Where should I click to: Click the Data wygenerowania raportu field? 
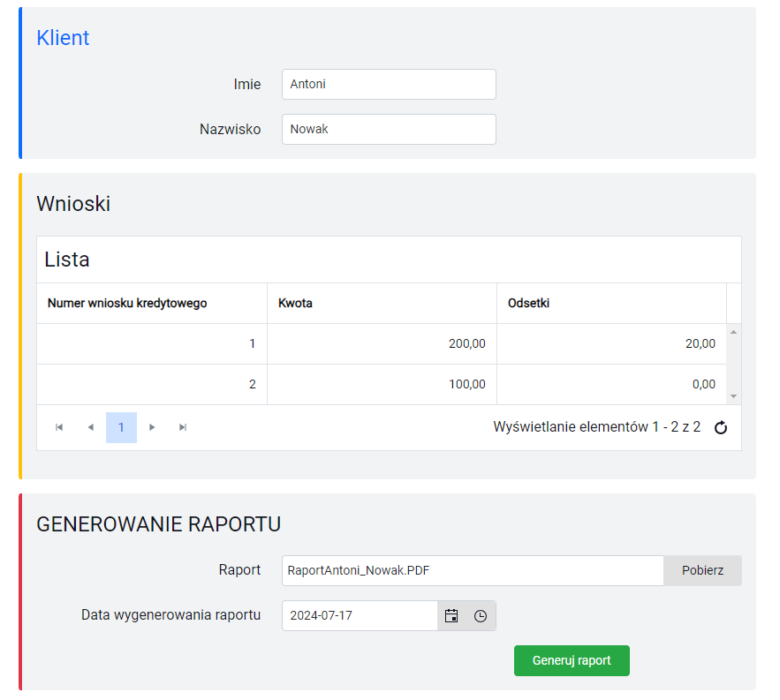[x=360, y=616]
